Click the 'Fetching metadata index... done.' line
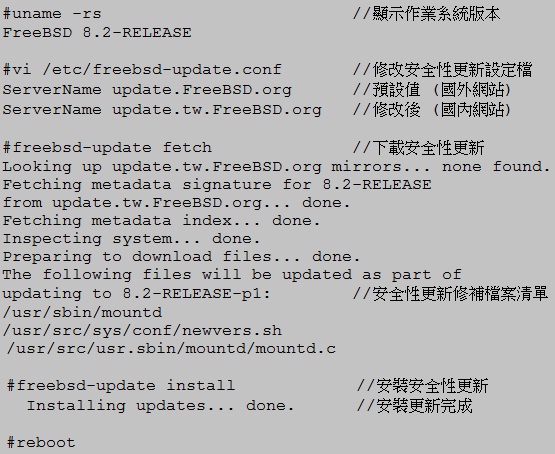 coord(161,221)
